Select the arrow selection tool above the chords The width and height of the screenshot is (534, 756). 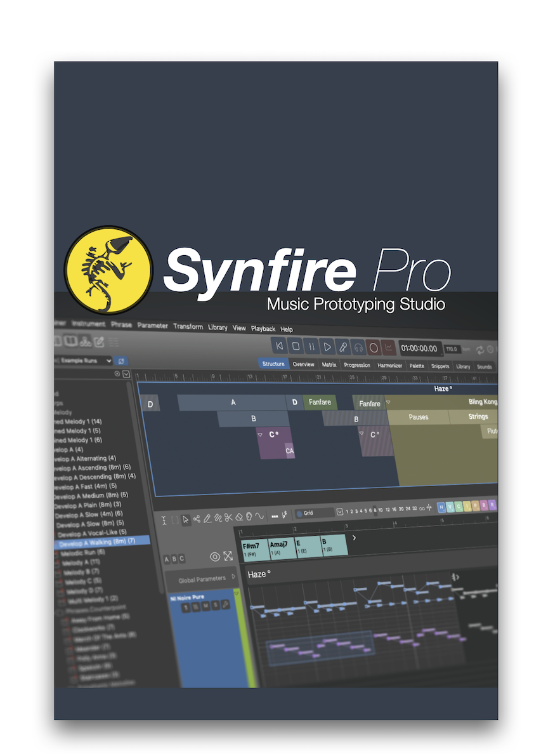point(185,519)
